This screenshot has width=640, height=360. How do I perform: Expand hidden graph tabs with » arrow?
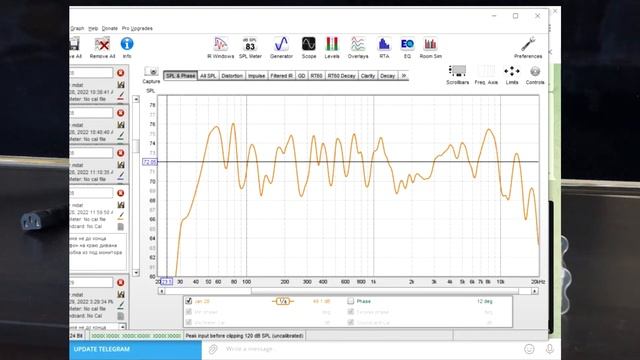(403, 76)
